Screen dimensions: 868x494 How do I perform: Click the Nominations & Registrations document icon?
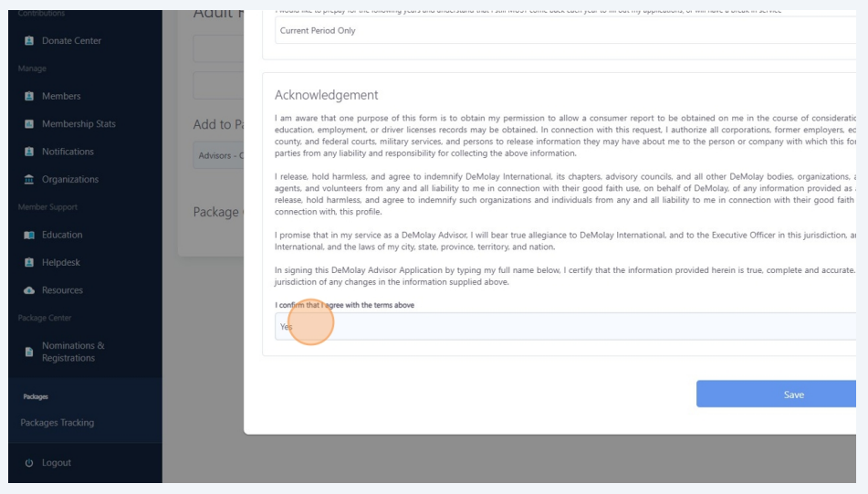pos(29,352)
